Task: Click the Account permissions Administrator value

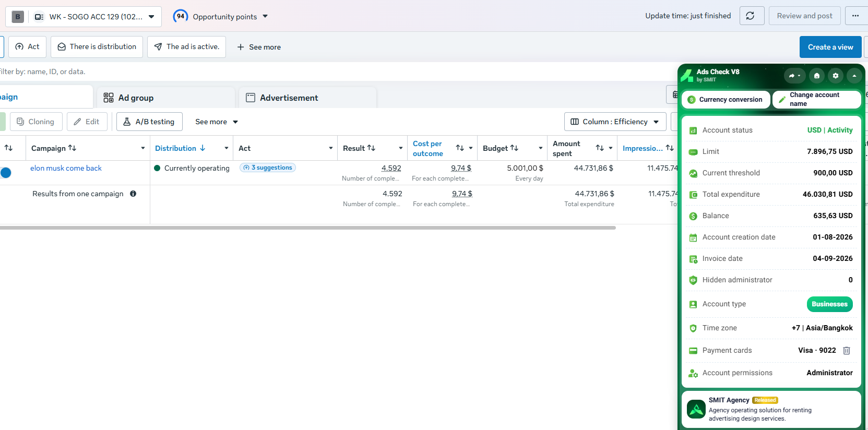Action: coord(829,373)
